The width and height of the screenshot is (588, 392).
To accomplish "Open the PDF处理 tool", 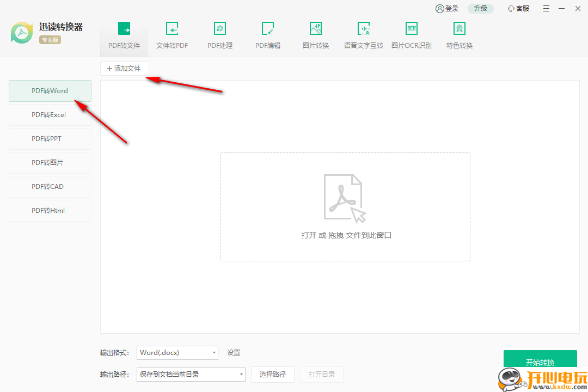I will click(219, 34).
